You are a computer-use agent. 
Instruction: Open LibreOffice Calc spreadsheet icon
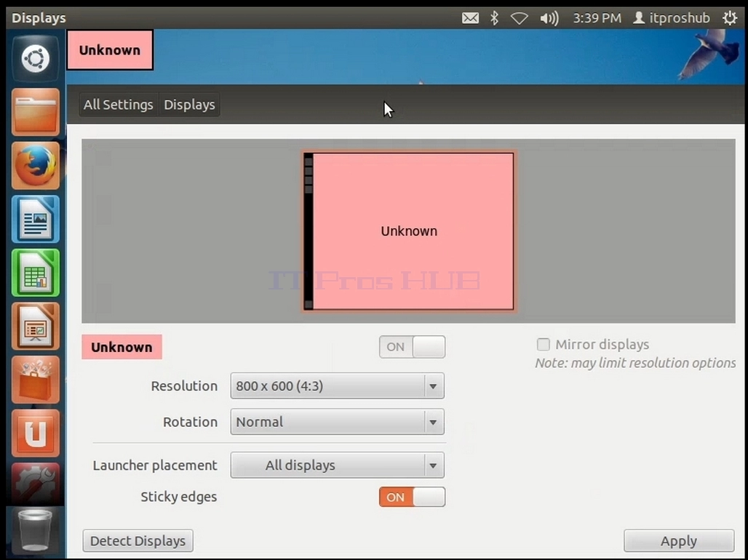pyautogui.click(x=36, y=273)
